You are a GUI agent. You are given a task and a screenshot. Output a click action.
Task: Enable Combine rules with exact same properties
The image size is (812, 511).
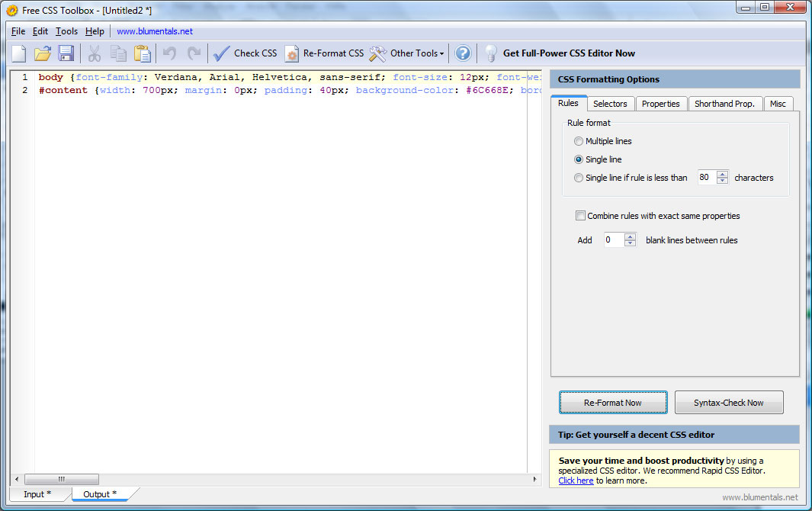581,216
